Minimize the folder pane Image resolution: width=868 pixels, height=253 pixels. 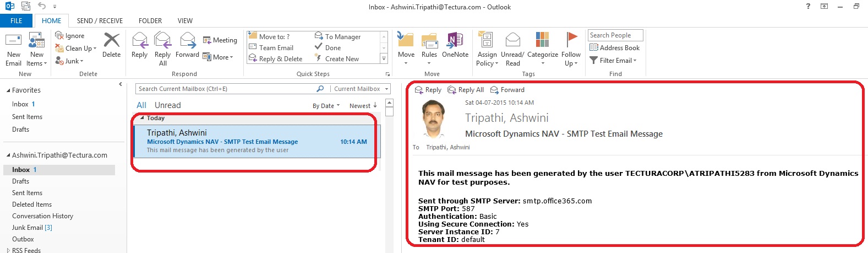121,84
